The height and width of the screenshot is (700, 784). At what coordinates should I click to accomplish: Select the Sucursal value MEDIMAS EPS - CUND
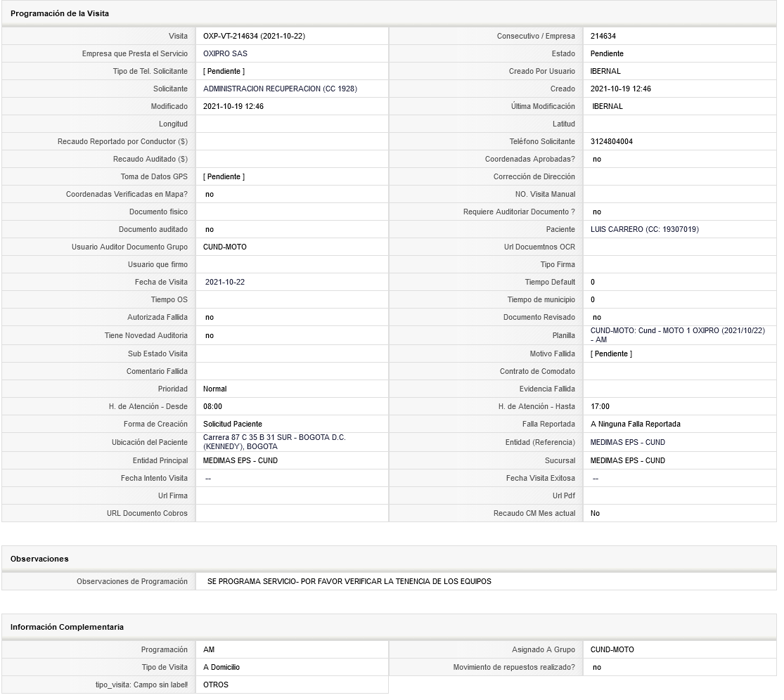(x=627, y=460)
